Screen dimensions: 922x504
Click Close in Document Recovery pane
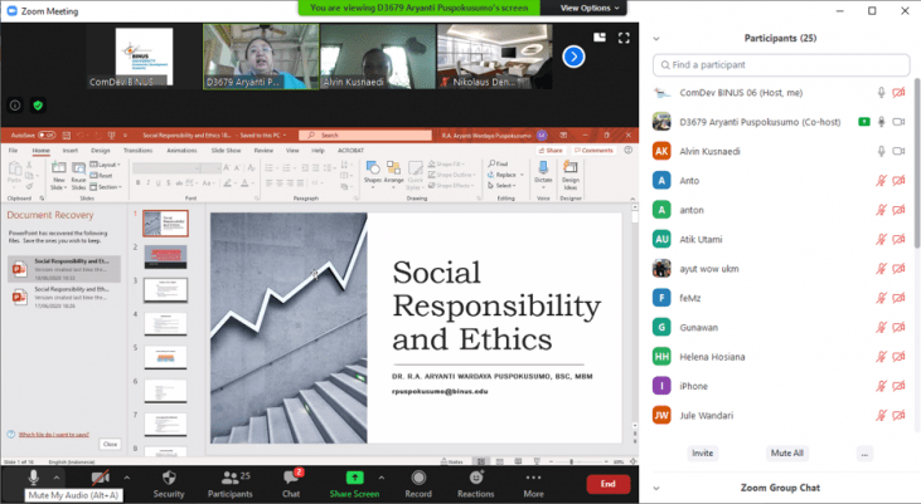point(110,444)
